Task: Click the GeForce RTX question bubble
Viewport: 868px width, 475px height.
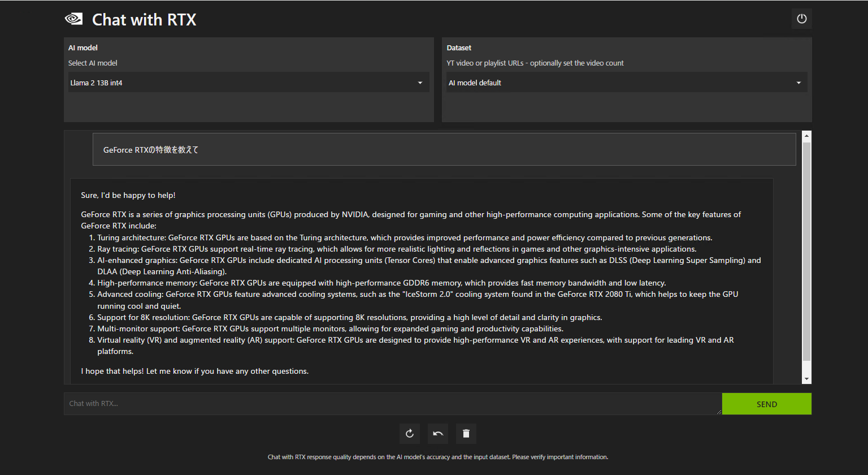Action: point(444,149)
